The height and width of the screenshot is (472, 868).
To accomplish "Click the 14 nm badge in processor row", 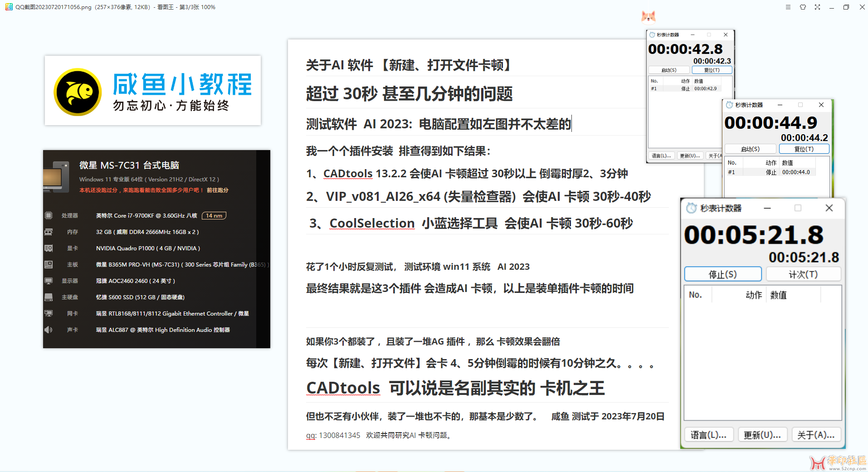I will pos(214,215).
